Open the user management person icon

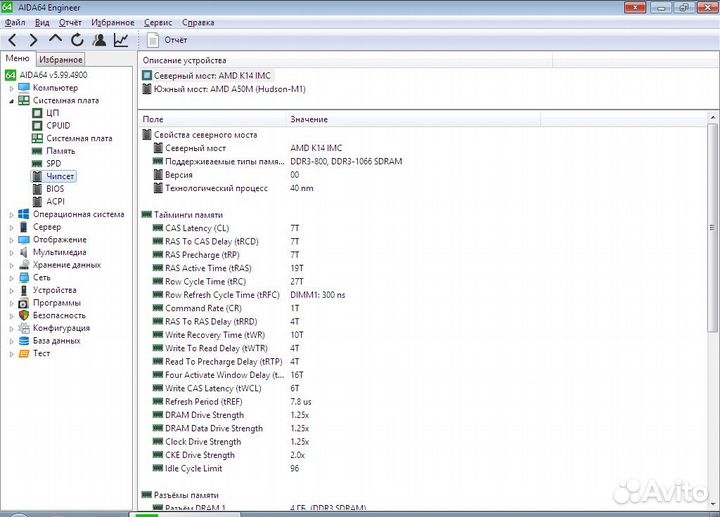pyautogui.click(x=99, y=40)
